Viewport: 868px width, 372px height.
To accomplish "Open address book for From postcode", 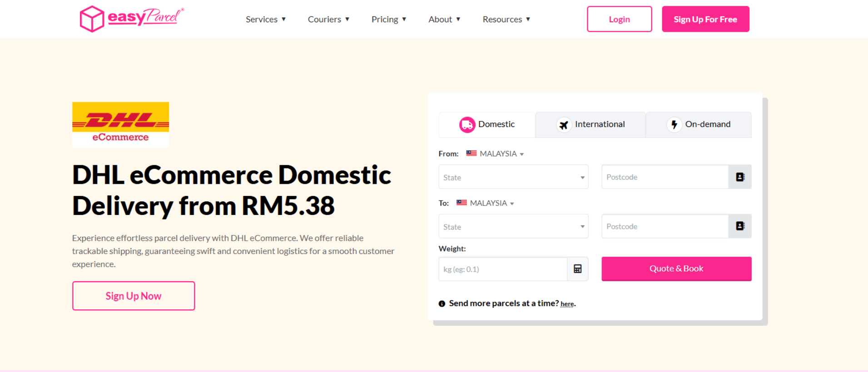I will [740, 177].
